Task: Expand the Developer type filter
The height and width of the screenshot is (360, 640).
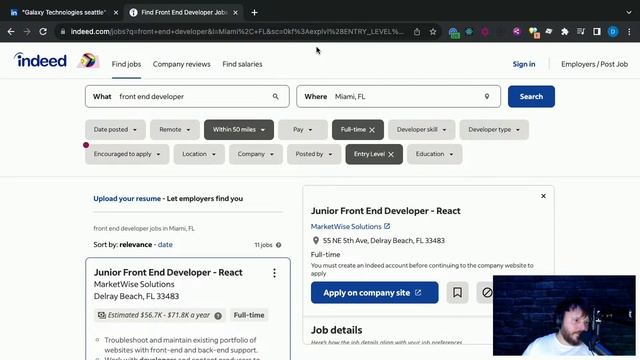Action: point(494,130)
